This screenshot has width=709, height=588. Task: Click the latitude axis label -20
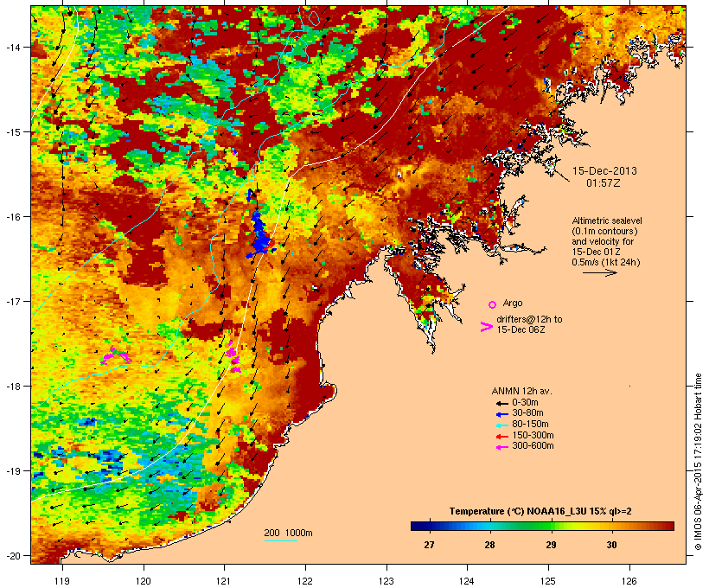(x=13, y=556)
